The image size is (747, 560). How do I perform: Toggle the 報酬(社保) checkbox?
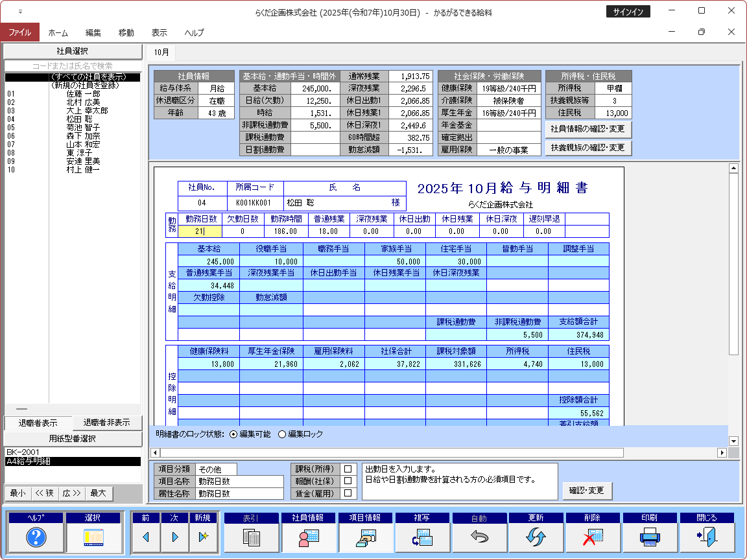(348, 481)
